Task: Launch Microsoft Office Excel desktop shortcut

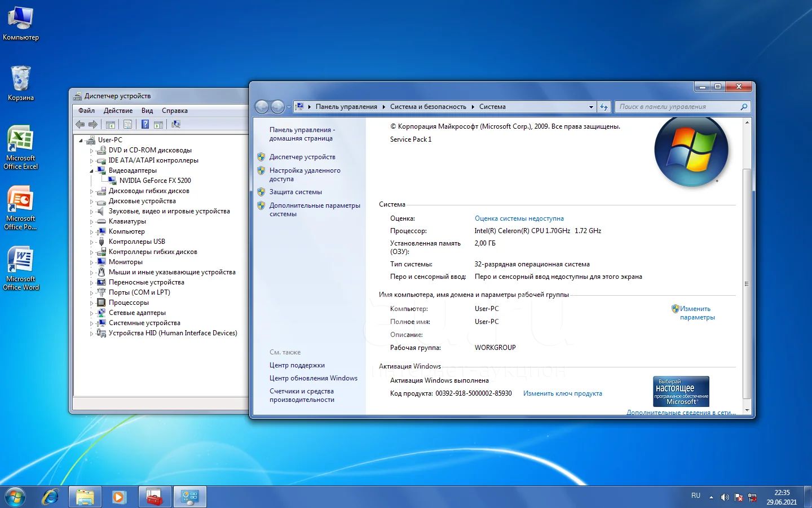Action: pyautogui.click(x=21, y=148)
